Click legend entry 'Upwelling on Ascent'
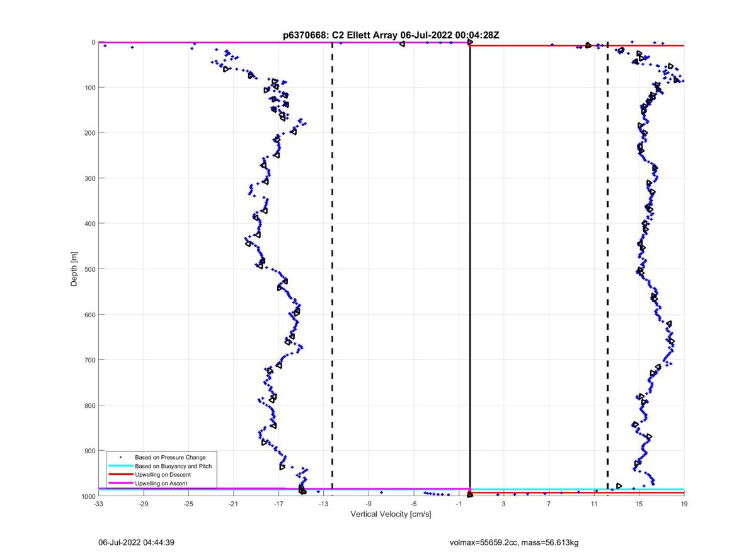Screen dimensions: 756x558 point(161,484)
